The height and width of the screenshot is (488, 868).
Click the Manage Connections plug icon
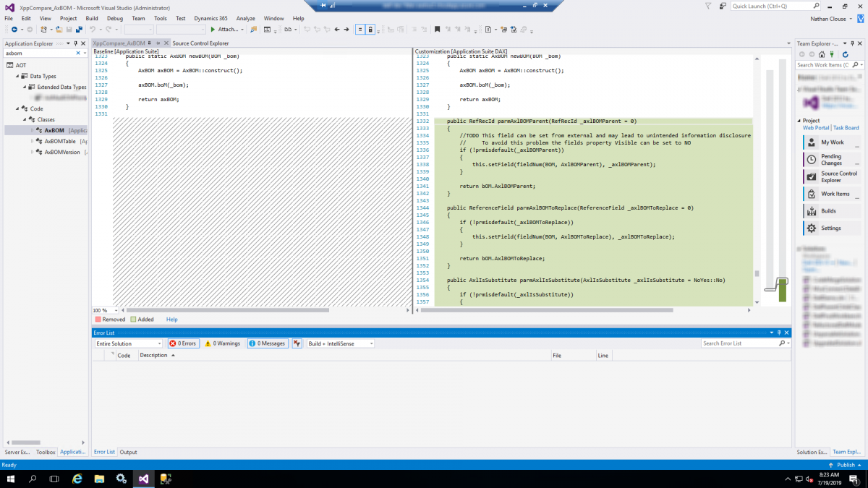(832, 54)
